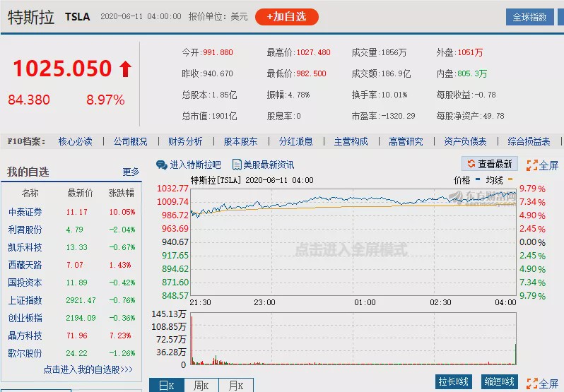564x392 pixels.
Task: Open 晶方科技 in the watchlist
Action: tap(25, 335)
